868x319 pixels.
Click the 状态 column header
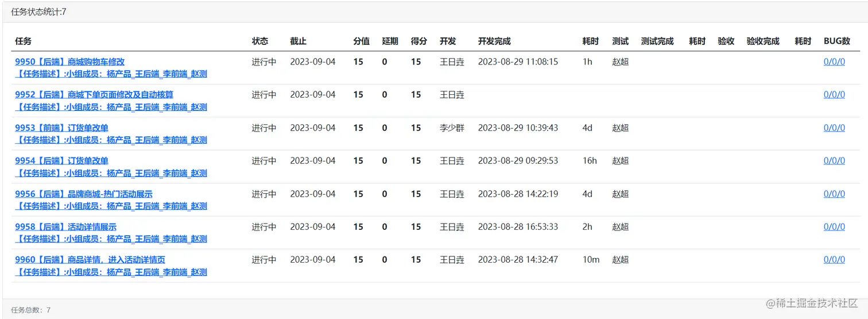pos(260,41)
